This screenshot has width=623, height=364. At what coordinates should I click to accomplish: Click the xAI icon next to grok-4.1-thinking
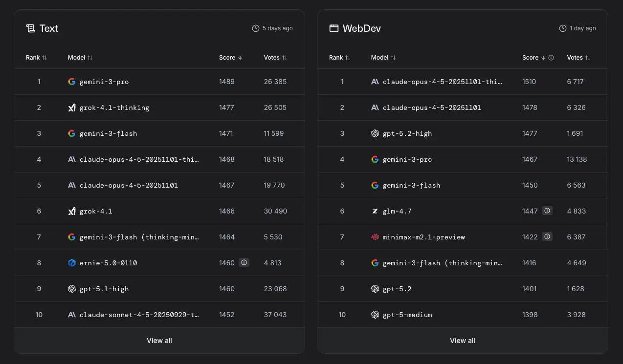pos(72,107)
